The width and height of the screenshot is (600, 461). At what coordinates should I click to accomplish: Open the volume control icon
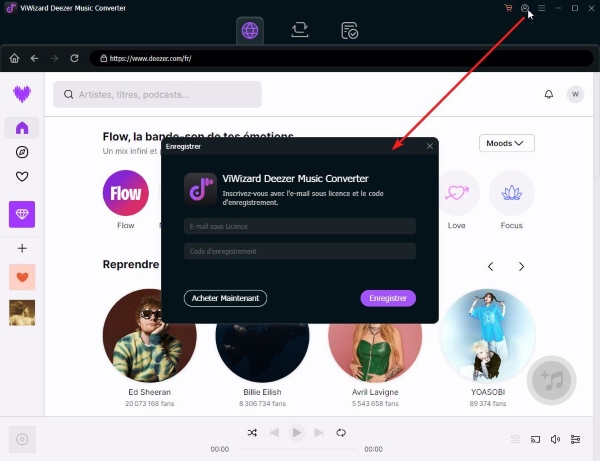(x=555, y=439)
